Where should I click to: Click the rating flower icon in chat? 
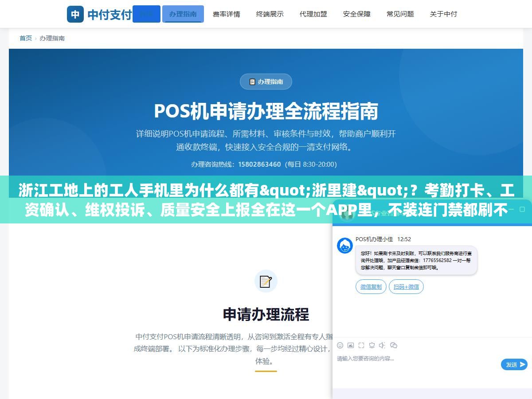tap(372, 345)
